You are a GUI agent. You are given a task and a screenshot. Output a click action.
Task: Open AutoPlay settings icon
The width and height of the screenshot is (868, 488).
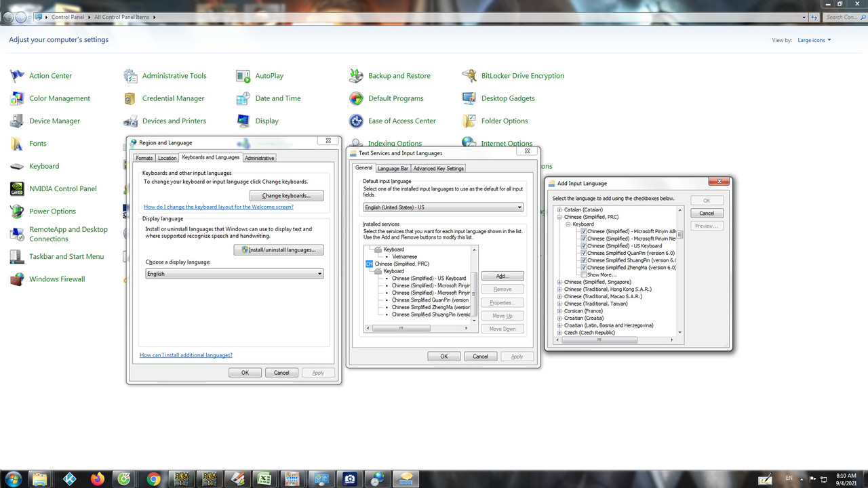pyautogui.click(x=243, y=76)
